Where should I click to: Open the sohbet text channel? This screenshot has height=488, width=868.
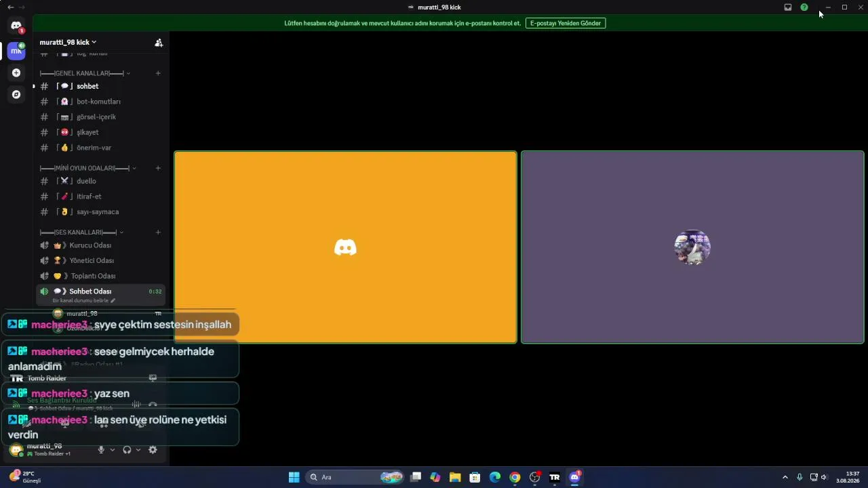(x=100, y=86)
